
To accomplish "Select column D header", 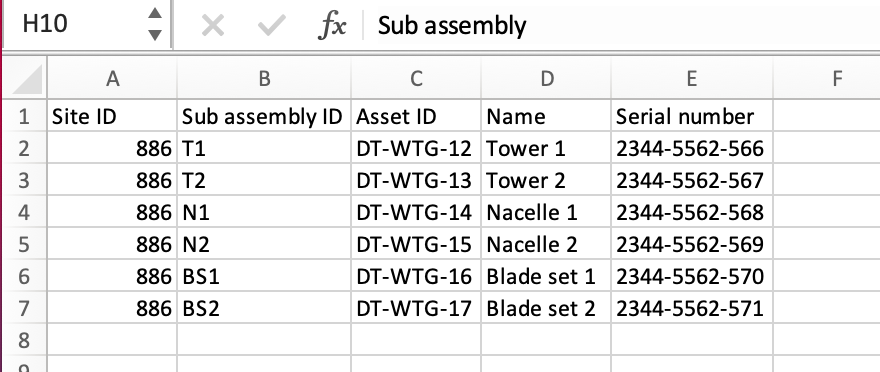I will pos(546,79).
